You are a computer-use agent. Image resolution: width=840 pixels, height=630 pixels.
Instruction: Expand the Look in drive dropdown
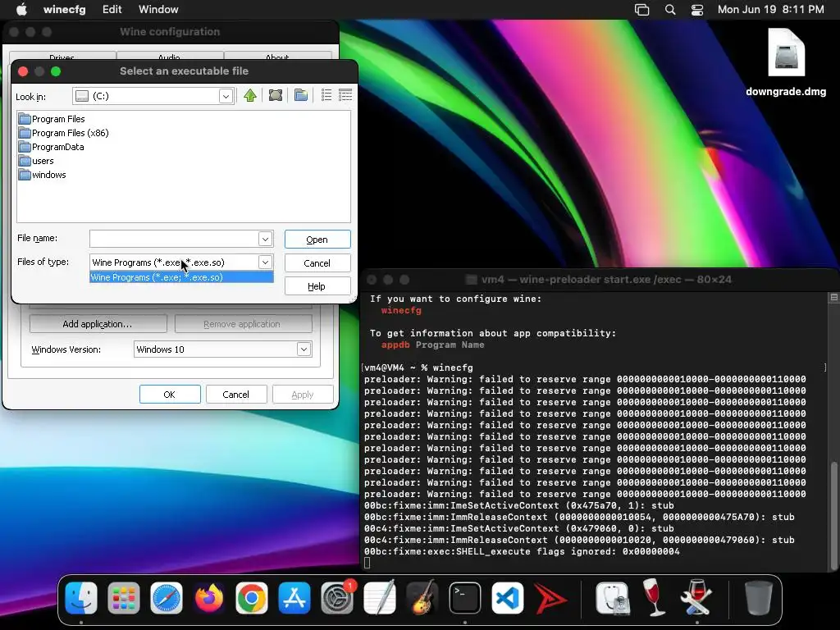pos(226,96)
